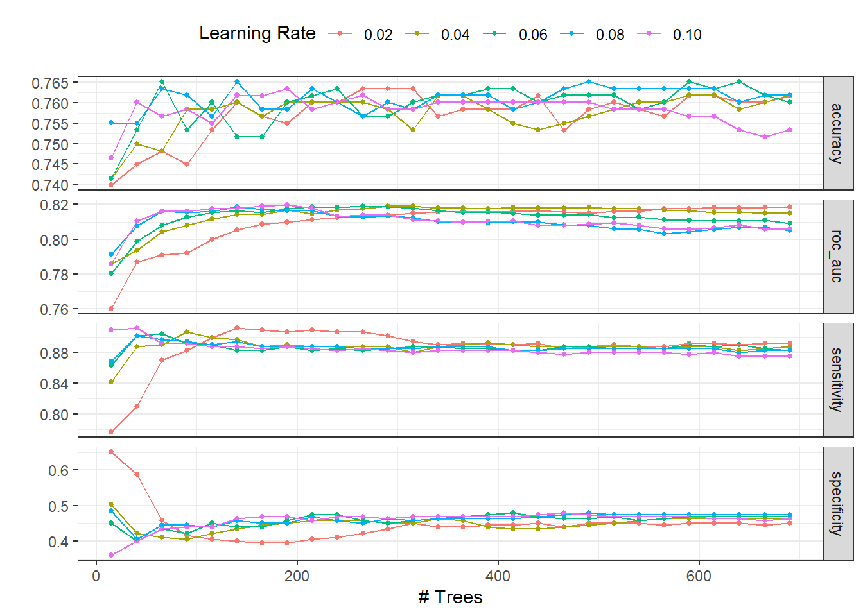Click the 0.76 roc_auc axis label
This screenshot has height=616, width=863.
point(54,310)
